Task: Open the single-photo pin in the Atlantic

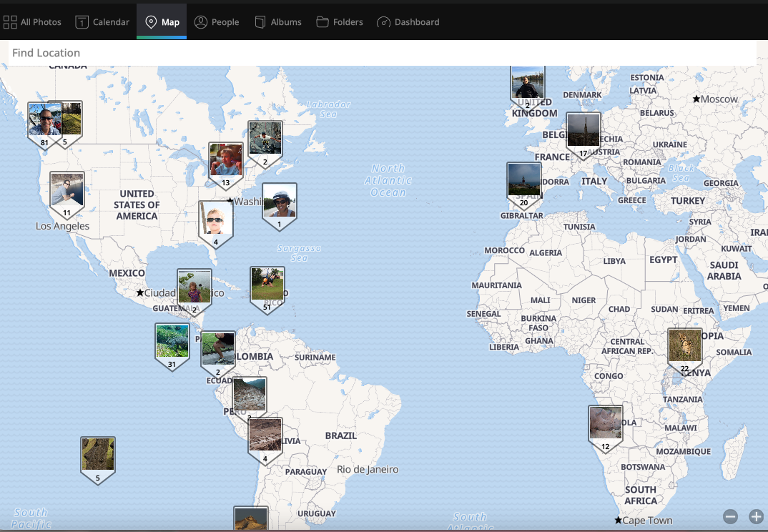Action: [280, 202]
